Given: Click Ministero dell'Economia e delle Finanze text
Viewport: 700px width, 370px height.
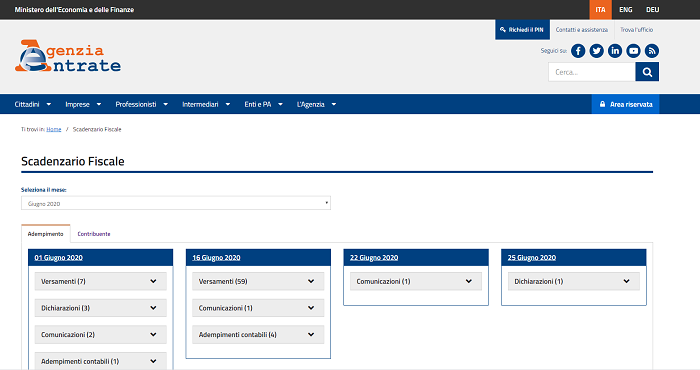Looking at the screenshot, I should [74, 9].
